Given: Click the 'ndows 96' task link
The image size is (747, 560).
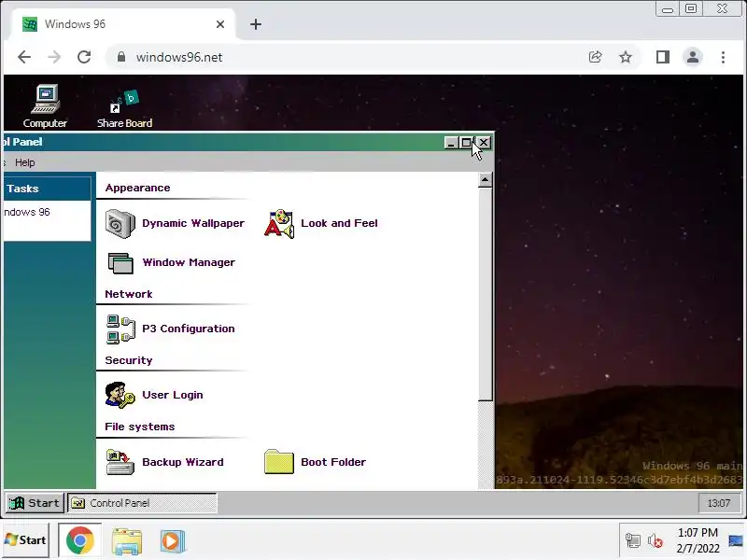Looking at the screenshot, I should coord(27,213).
